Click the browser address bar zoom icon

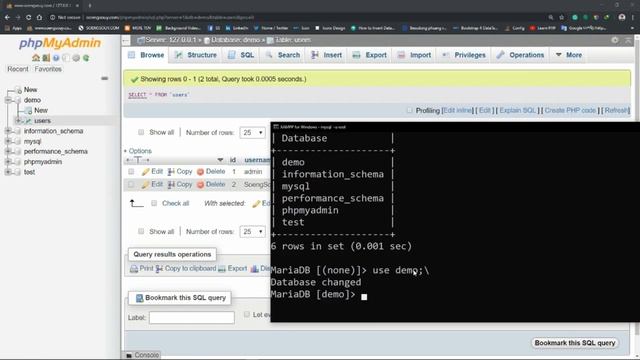[x=551, y=17]
